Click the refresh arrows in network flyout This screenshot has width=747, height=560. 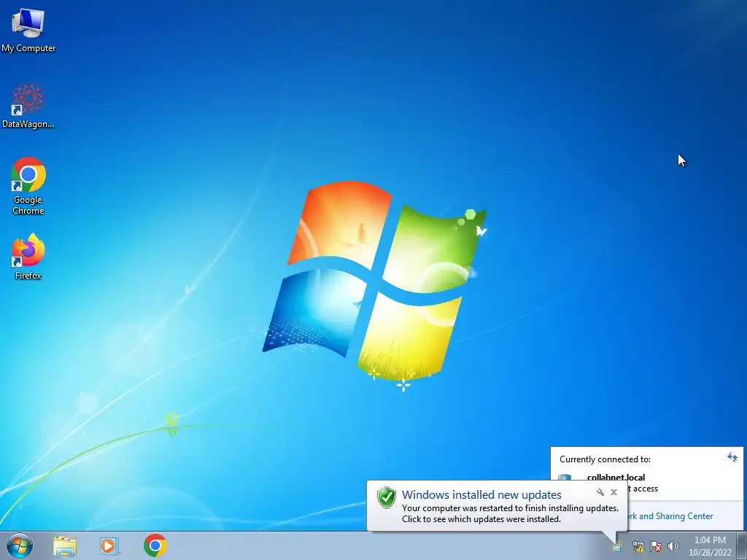[732, 458]
